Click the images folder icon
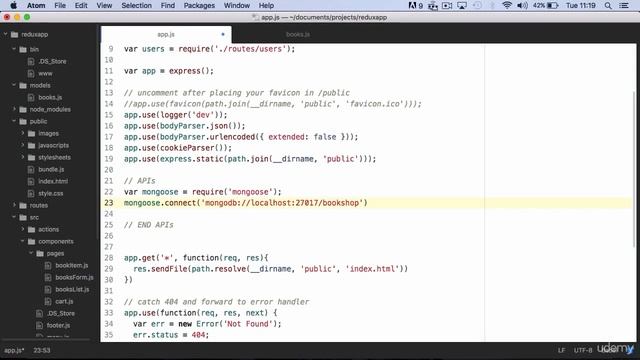The image size is (640, 360). (31, 133)
